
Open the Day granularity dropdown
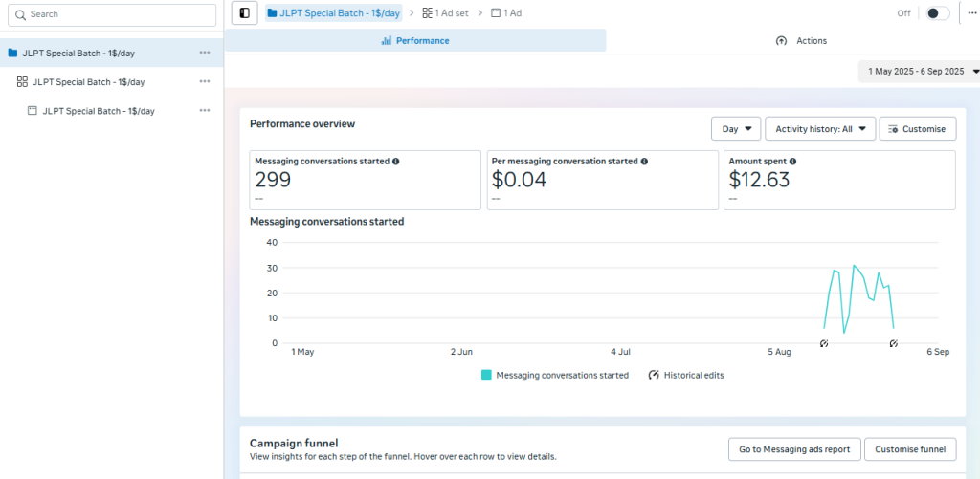(735, 129)
